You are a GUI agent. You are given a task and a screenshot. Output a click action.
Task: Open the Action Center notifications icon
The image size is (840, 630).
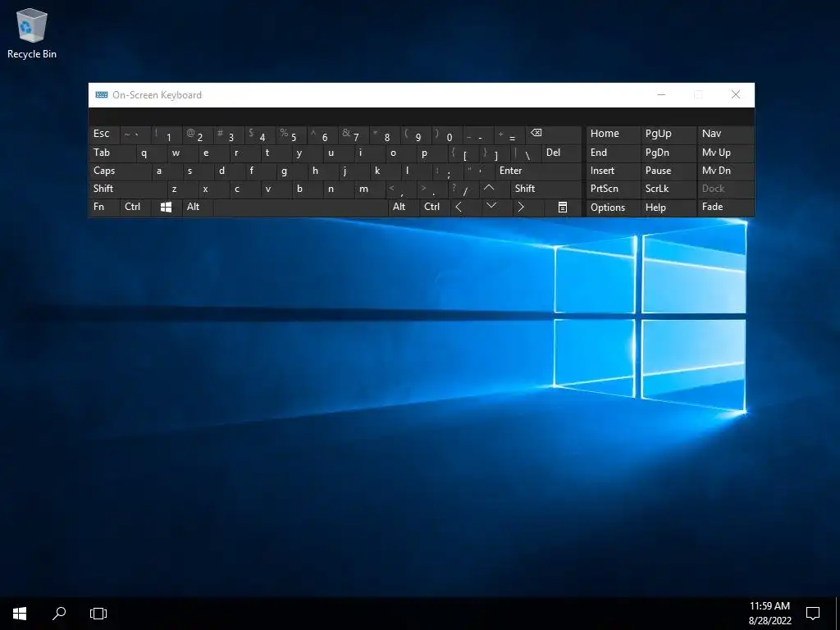(x=813, y=614)
